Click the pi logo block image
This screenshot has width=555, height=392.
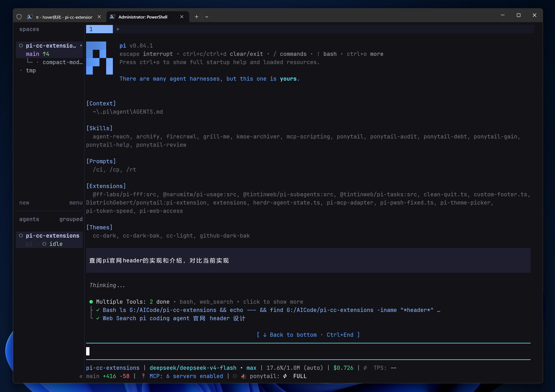pyautogui.click(x=99, y=58)
